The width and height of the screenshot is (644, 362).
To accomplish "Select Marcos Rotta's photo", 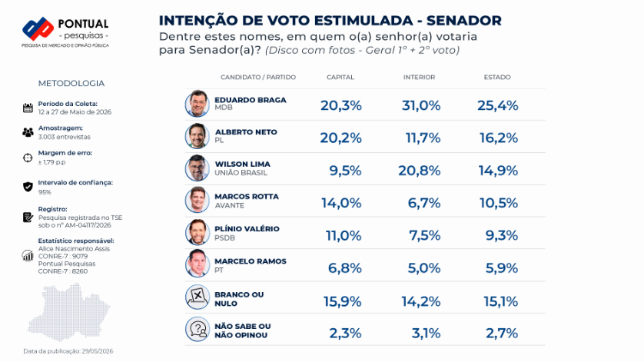I will [x=198, y=200].
